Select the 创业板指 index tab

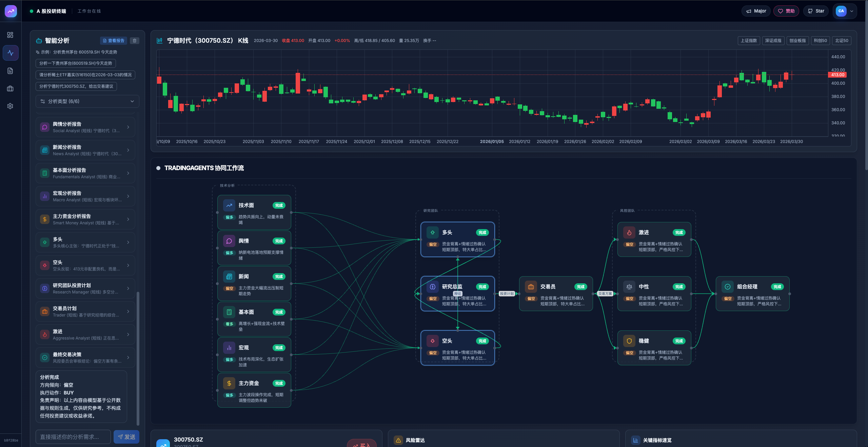[797, 41]
